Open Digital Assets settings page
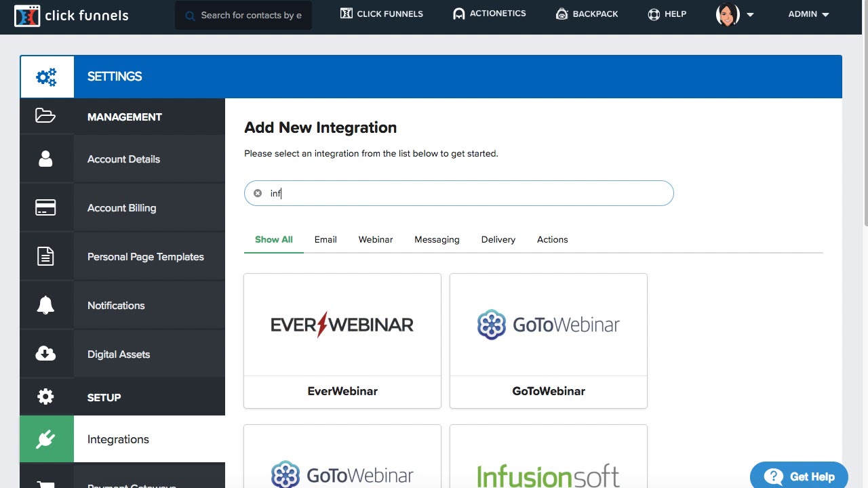The width and height of the screenshot is (868, 488). 122,354
